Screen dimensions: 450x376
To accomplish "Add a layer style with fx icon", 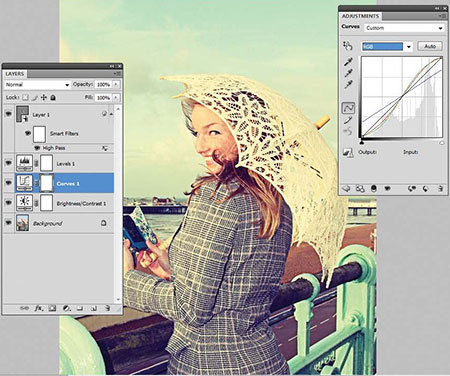I will click(x=39, y=308).
